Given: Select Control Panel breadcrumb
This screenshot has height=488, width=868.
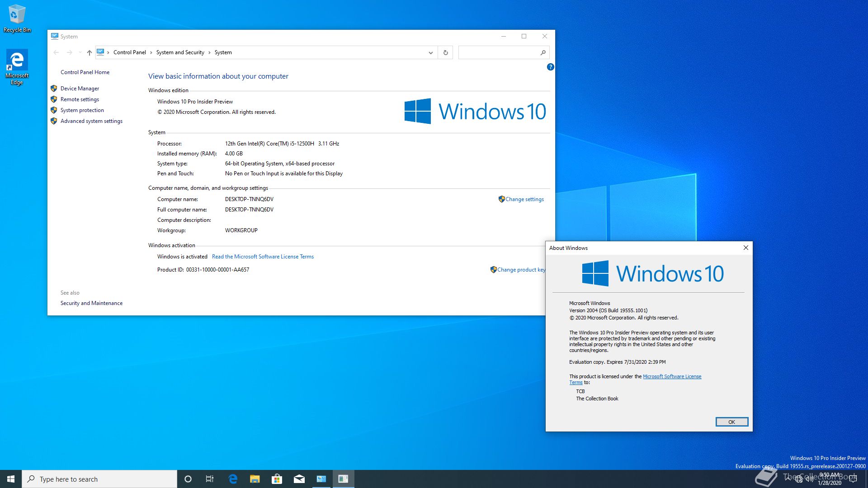Looking at the screenshot, I should coord(130,52).
